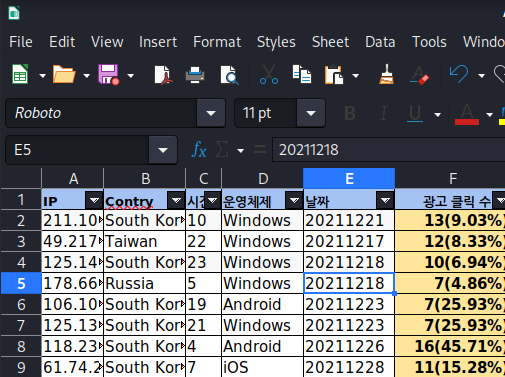Click the Print icon
Screen dimensions: 505x377
195,75
